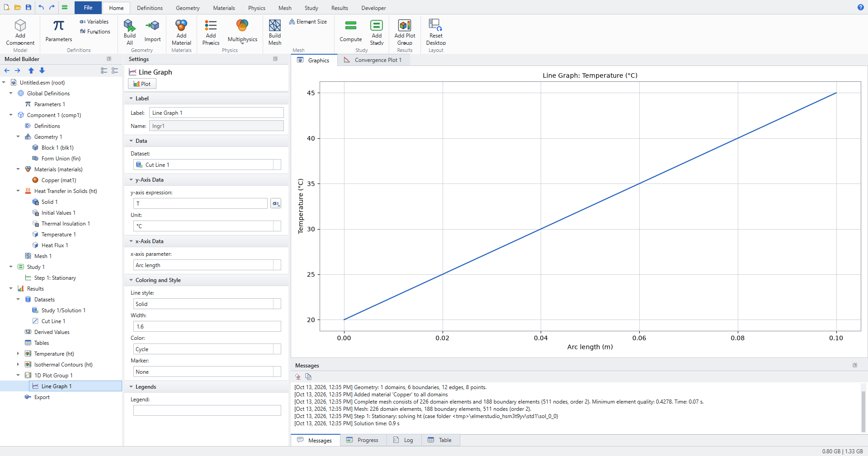The width and height of the screenshot is (868, 456).
Task: Click the Width input field showing 1.6
Action: tap(207, 327)
